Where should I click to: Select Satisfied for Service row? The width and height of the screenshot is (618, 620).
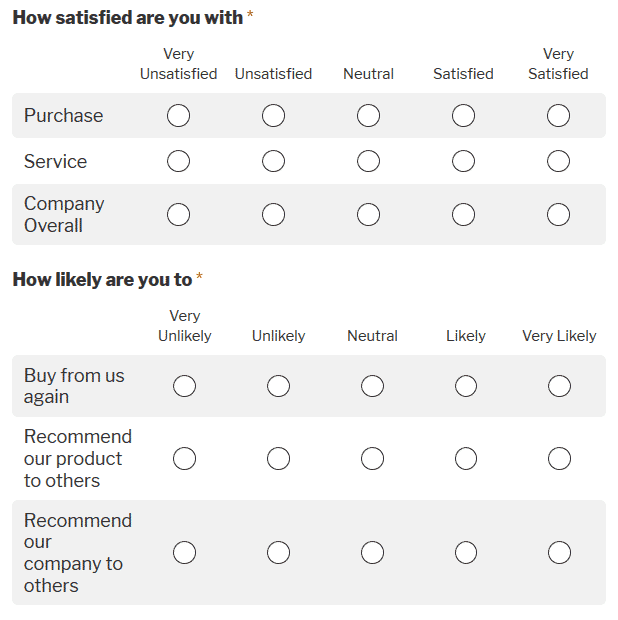pyautogui.click(x=463, y=161)
